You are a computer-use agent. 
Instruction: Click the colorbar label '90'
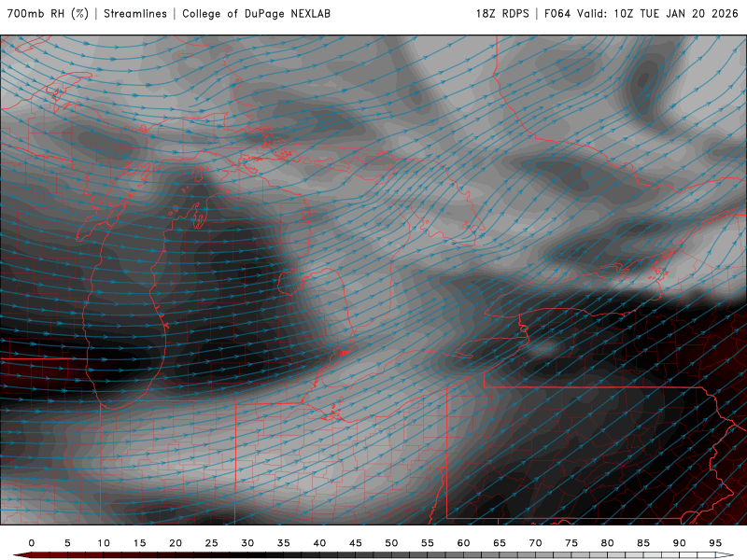click(680, 543)
